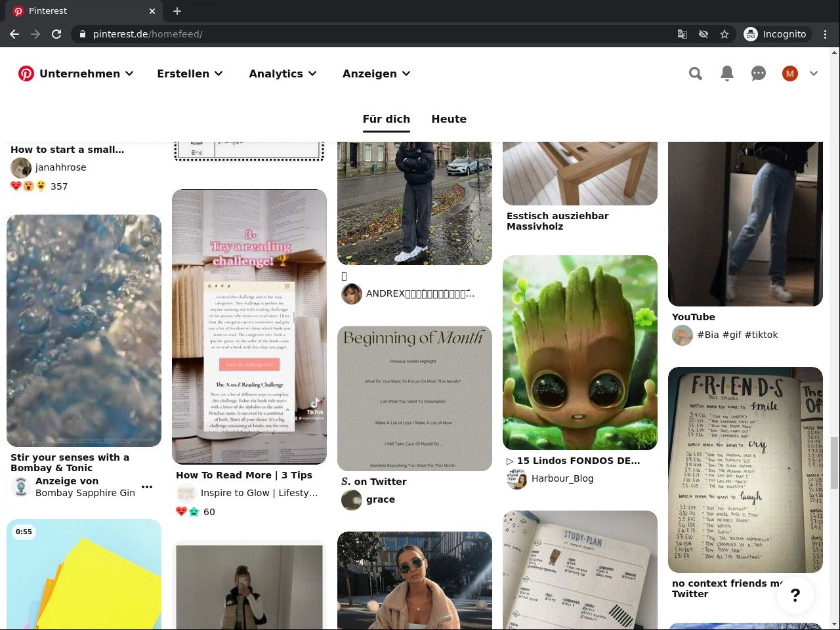Bookmark this page with the star icon

724,34
